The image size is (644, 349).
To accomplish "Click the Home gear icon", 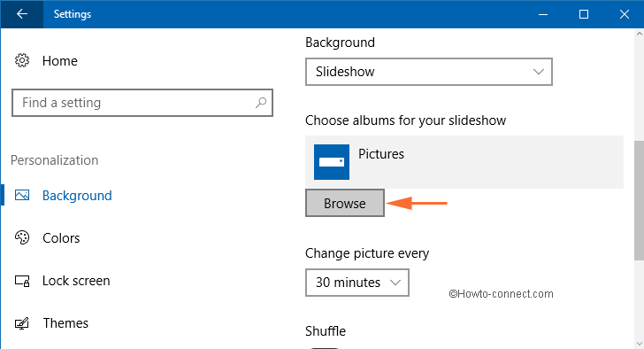I will pyautogui.click(x=22, y=60).
